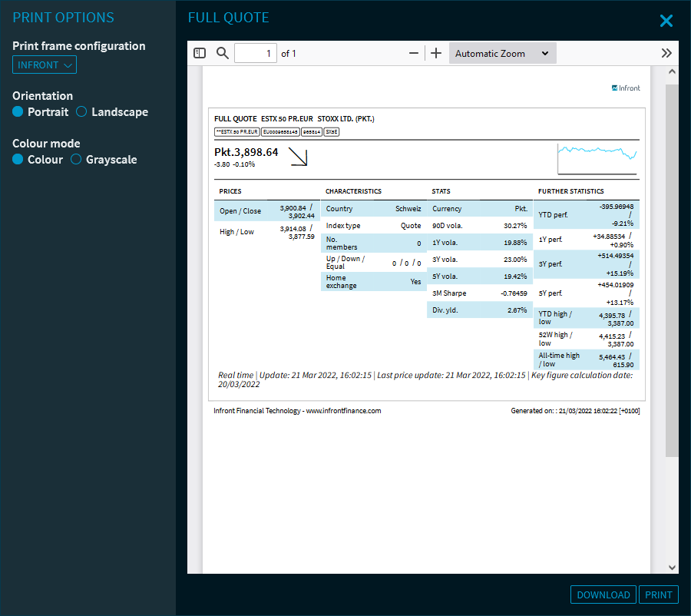
Task: Click the PDF vertical scrollbar thumb
Action: (x=673, y=269)
